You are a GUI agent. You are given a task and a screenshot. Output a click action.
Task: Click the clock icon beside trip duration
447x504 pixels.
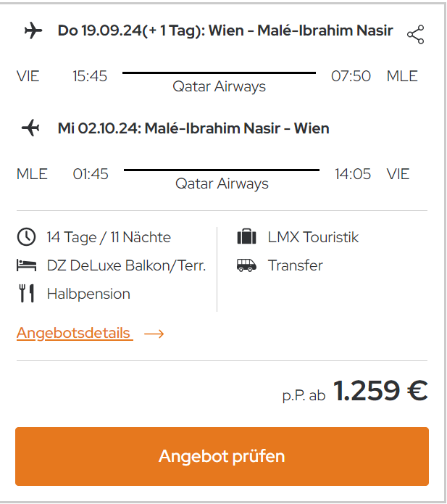click(26, 237)
